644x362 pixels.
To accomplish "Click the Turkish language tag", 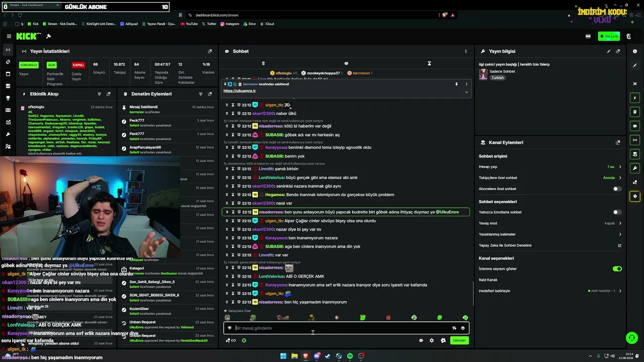I will click(498, 78).
